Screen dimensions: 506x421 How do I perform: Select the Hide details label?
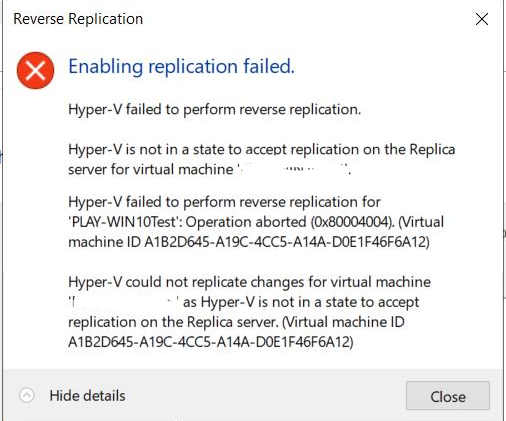pos(87,396)
